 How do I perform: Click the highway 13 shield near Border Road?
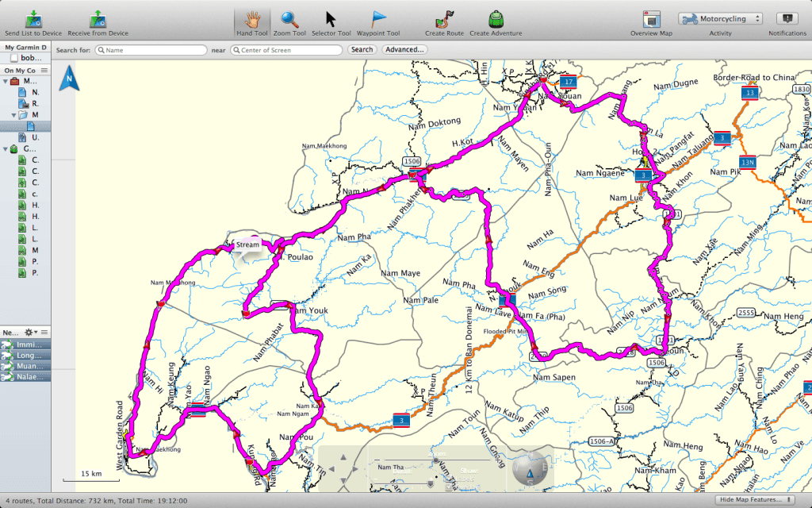click(749, 94)
